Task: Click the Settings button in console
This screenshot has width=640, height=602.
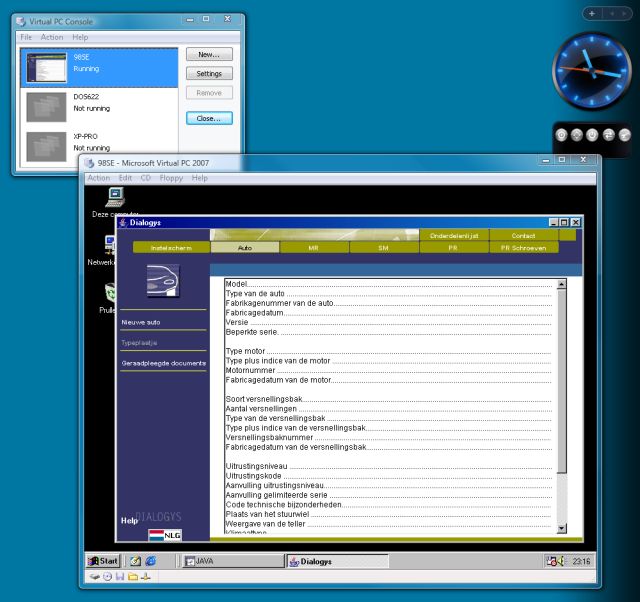Action: (x=209, y=73)
